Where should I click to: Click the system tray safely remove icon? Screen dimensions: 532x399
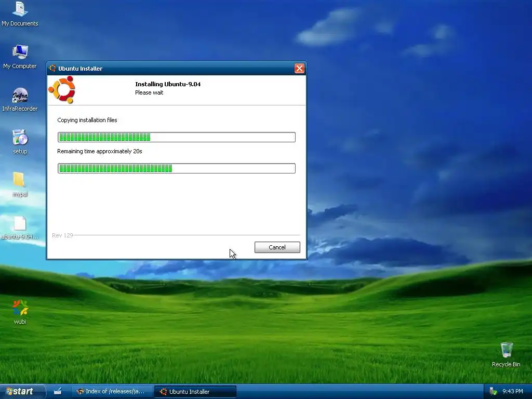[x=493, y=392]
